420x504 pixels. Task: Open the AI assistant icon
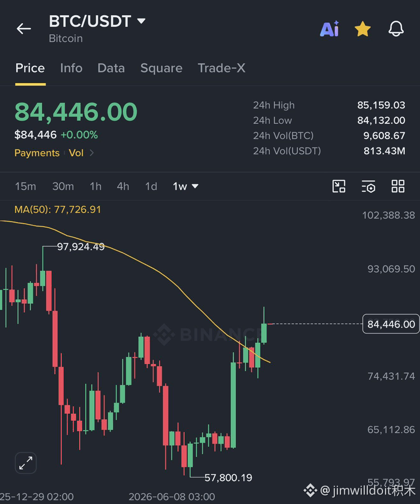click(329, 29)
